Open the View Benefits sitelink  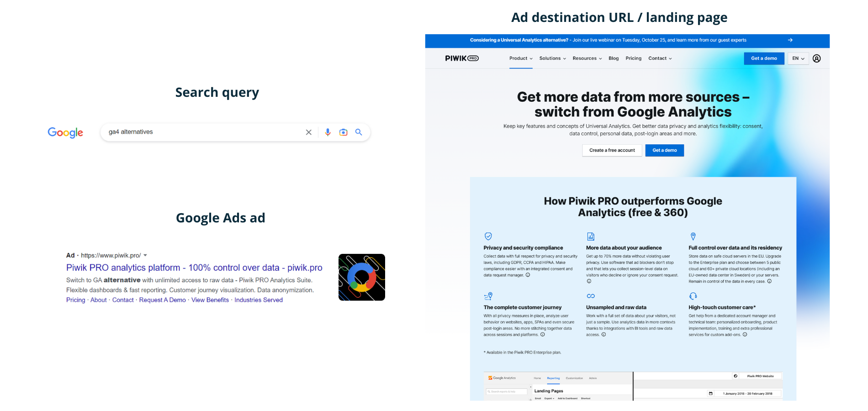point(210,300)
